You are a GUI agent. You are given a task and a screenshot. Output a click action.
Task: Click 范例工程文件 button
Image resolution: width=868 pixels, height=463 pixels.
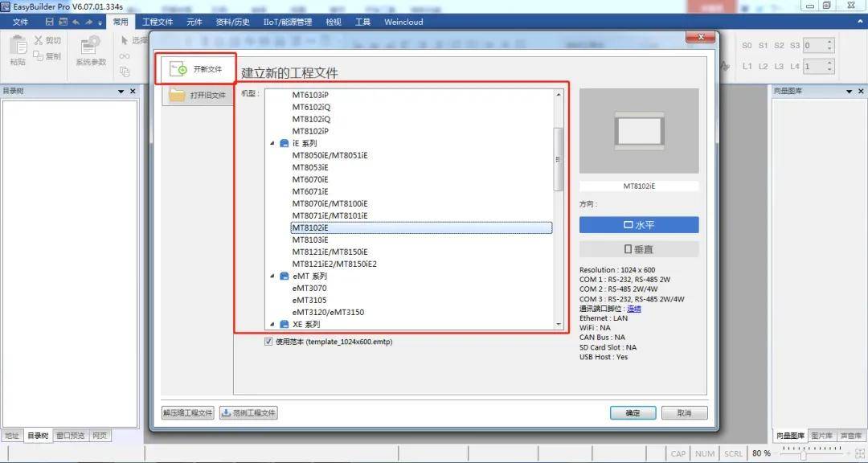pyautogui.click(x=248, y=412)
